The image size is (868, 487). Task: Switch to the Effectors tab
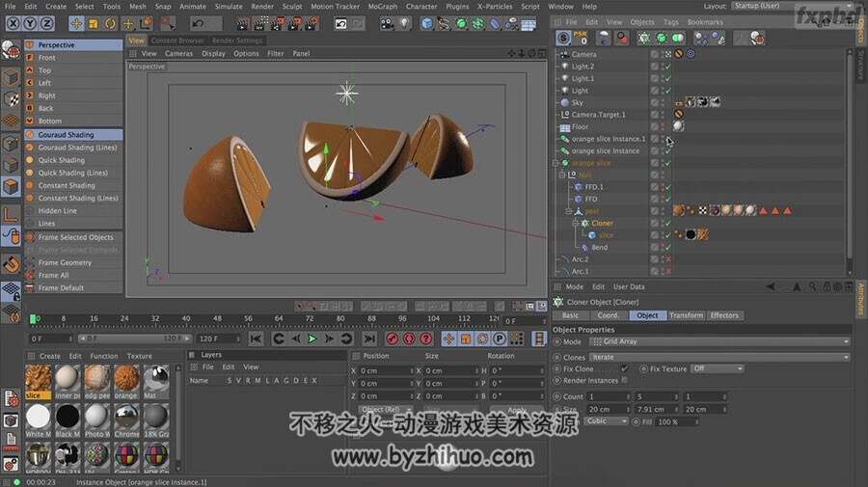724,315
